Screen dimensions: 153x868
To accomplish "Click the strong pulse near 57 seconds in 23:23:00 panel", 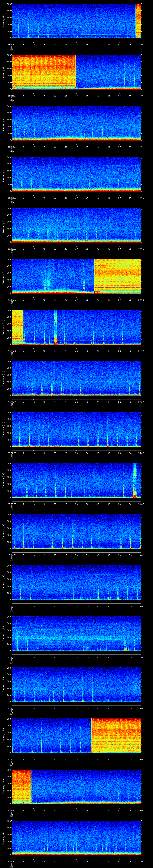I will pos(135,480).
